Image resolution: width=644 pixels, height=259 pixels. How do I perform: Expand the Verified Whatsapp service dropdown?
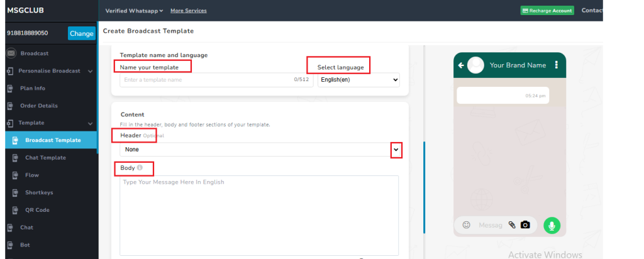[135, 11]
